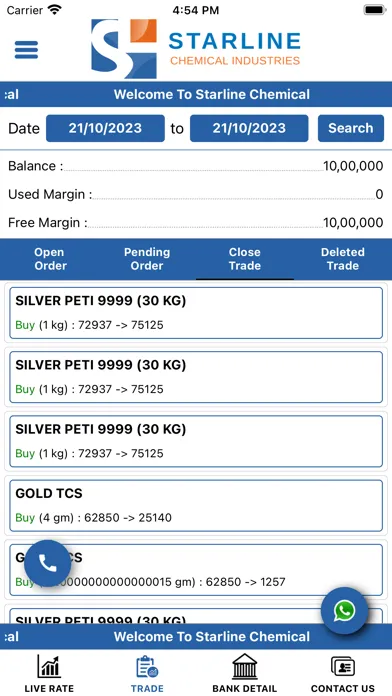Open first SILVER PETI 9999 trade entry

(x=196, y=313)
